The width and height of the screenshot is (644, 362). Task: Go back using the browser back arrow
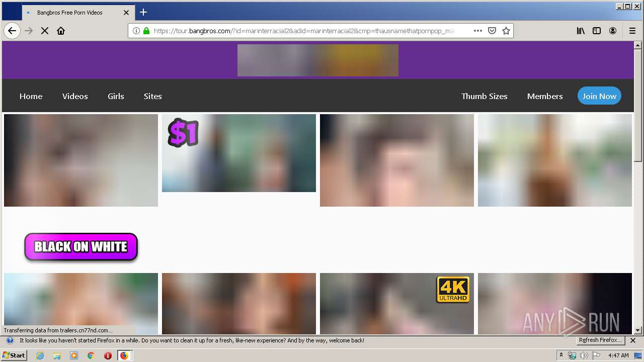12,31
